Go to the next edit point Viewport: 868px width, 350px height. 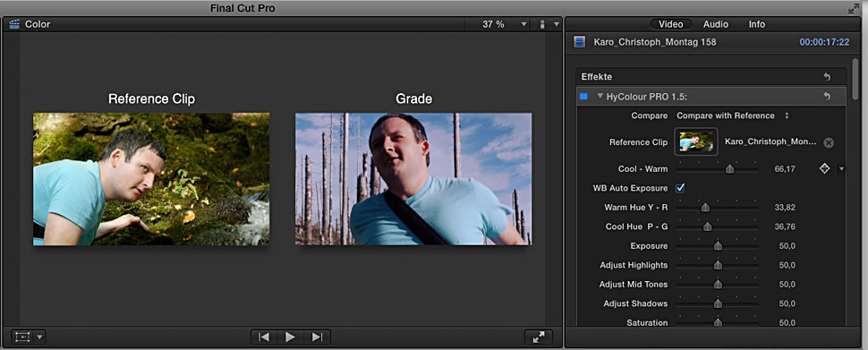pyautogui.click(x=317, y=337)
